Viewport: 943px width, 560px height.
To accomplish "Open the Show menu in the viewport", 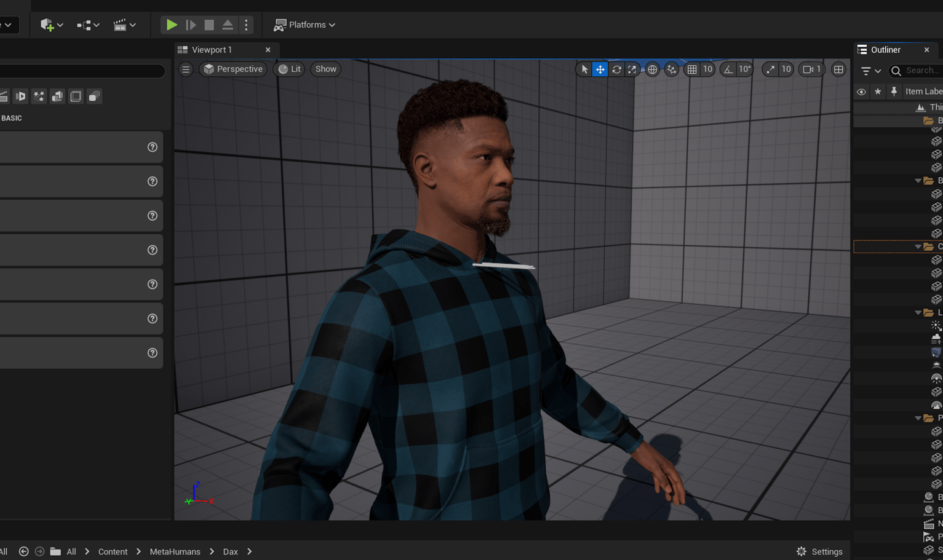I will click(x=325, y=69).
